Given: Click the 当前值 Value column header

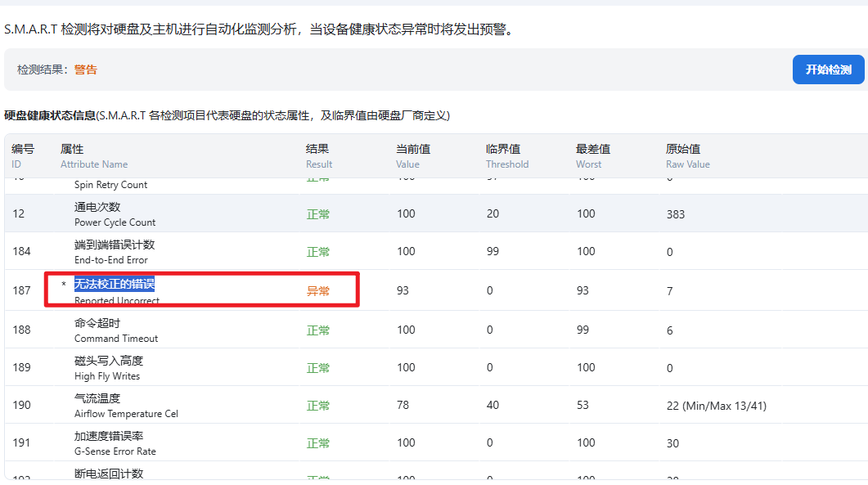Looking at the screenshot, I should (x=413, y=155).
